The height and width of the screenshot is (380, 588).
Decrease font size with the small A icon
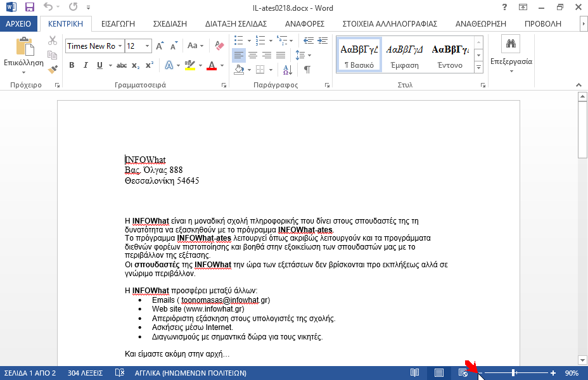pyautogui.click(x=174, y=46)
